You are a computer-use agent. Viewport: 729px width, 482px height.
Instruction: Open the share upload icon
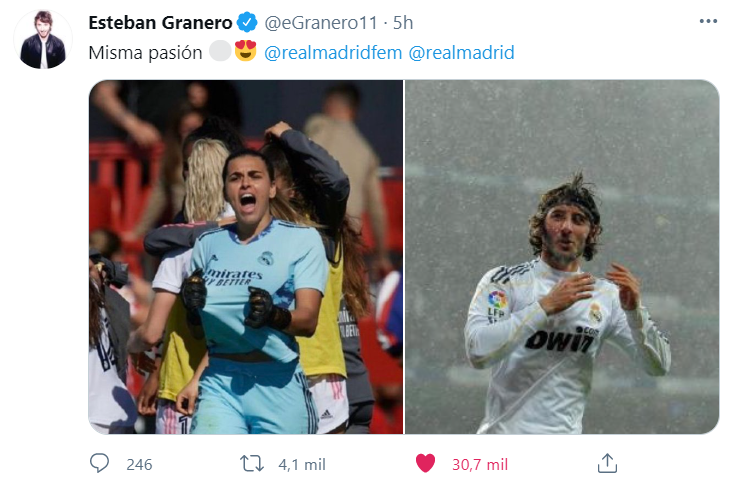pos(607,463)
